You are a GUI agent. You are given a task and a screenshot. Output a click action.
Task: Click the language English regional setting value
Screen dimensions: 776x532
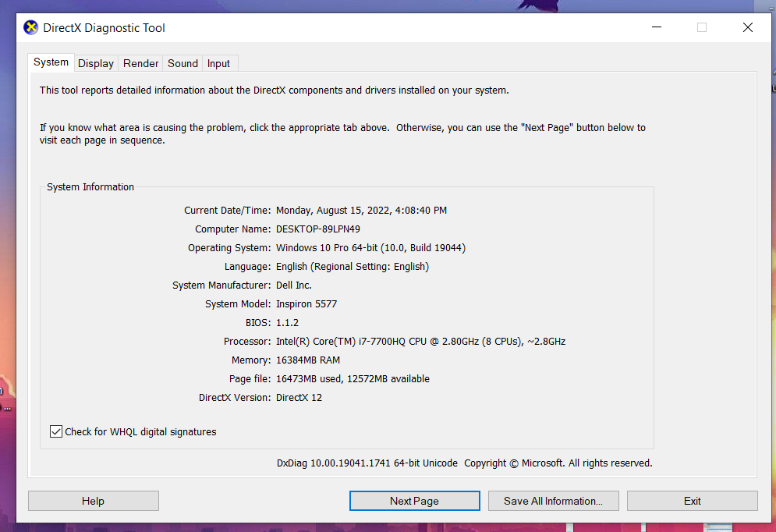[353, 267]
